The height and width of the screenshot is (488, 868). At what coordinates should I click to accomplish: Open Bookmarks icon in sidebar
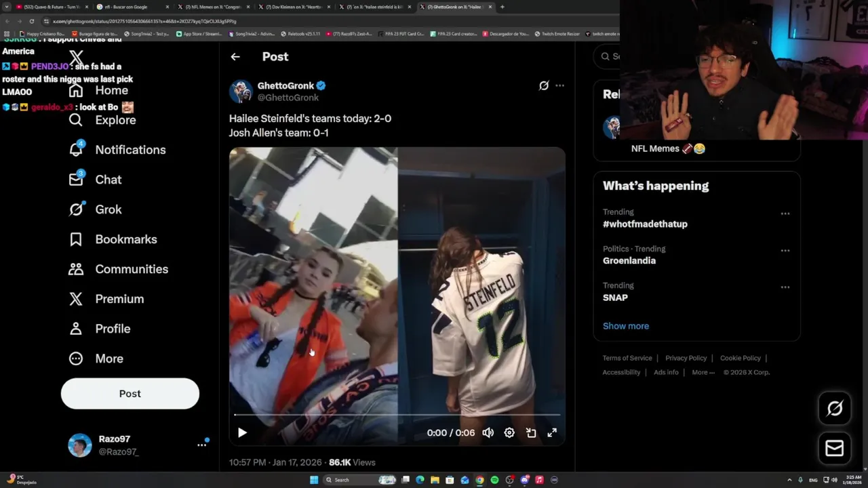tap(76, 239)
